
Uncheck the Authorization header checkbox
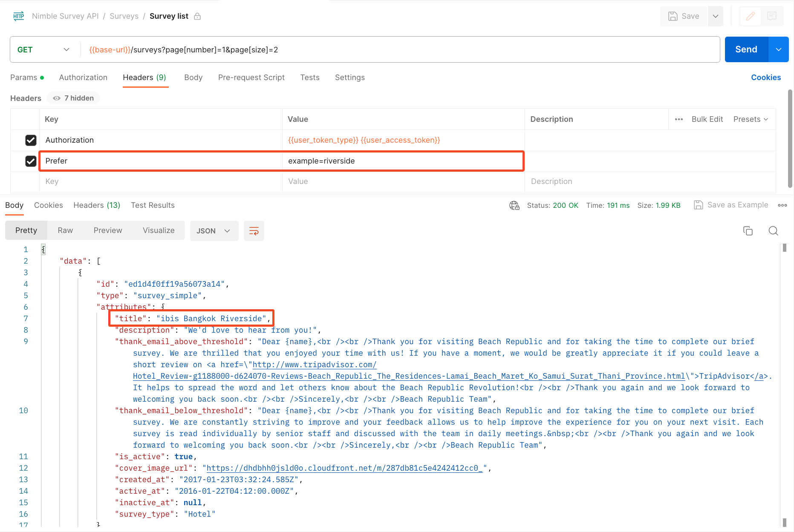(31, 140)
